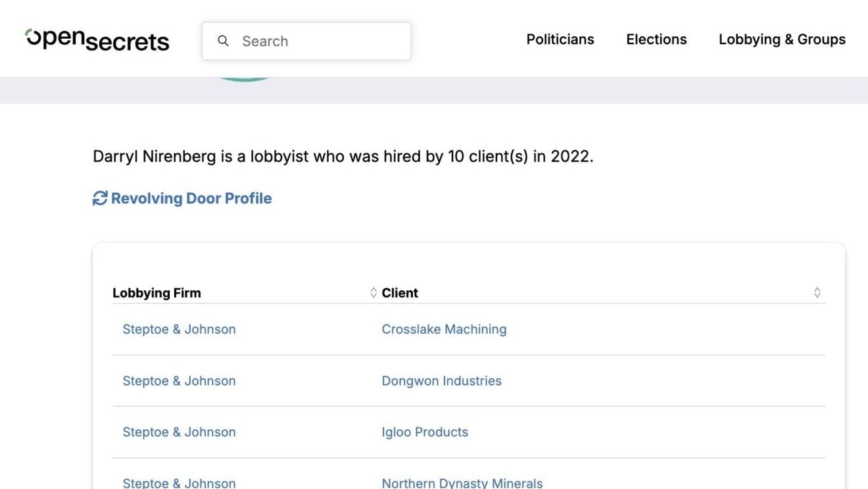Open the Elections menu
Viewport: 868px width, 489px height.
[x=656, y=39]
